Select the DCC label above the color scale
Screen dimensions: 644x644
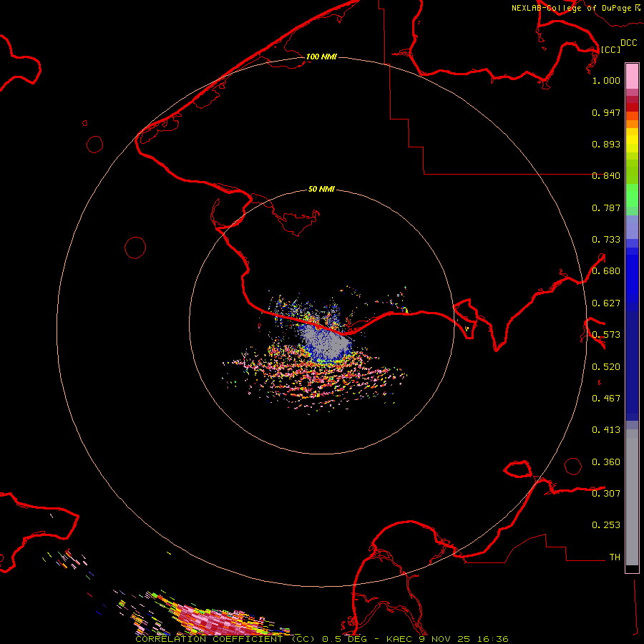pos(628,43)
